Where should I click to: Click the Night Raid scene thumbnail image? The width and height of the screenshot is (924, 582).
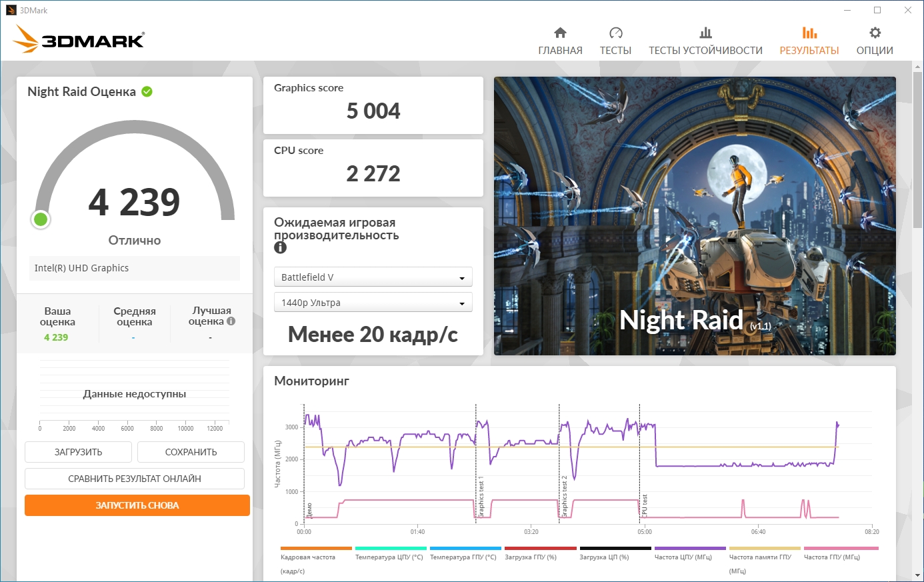695,216
